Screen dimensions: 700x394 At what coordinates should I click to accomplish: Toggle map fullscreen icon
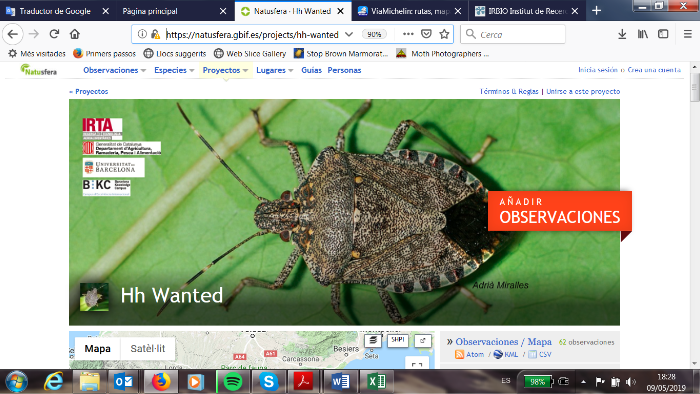tap(417, 364)
